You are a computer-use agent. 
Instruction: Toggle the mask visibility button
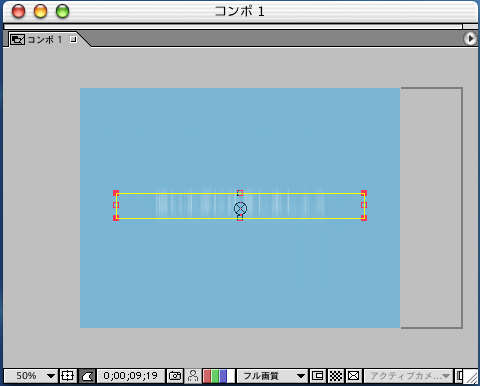coord(87,376)
